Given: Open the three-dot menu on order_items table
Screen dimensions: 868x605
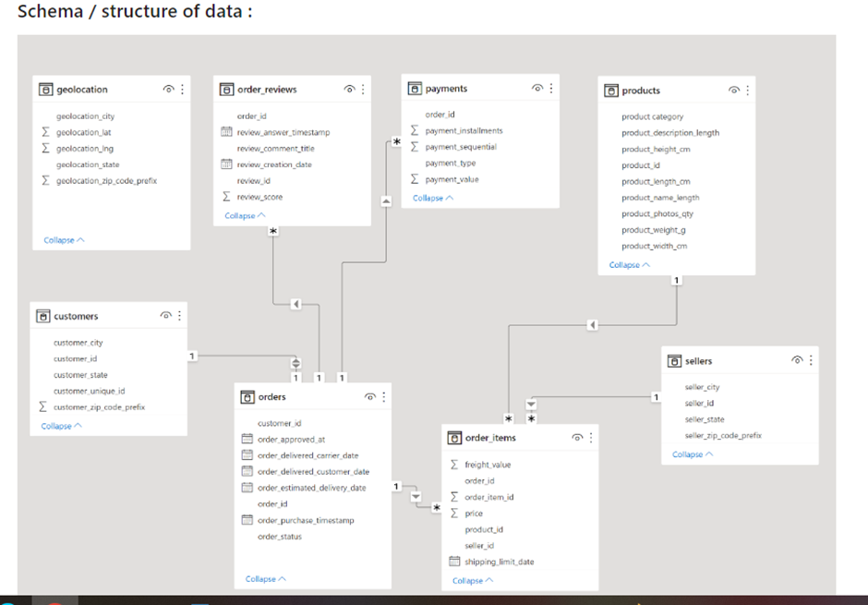Looking at the screenshot, I should [x=589, y=437].
